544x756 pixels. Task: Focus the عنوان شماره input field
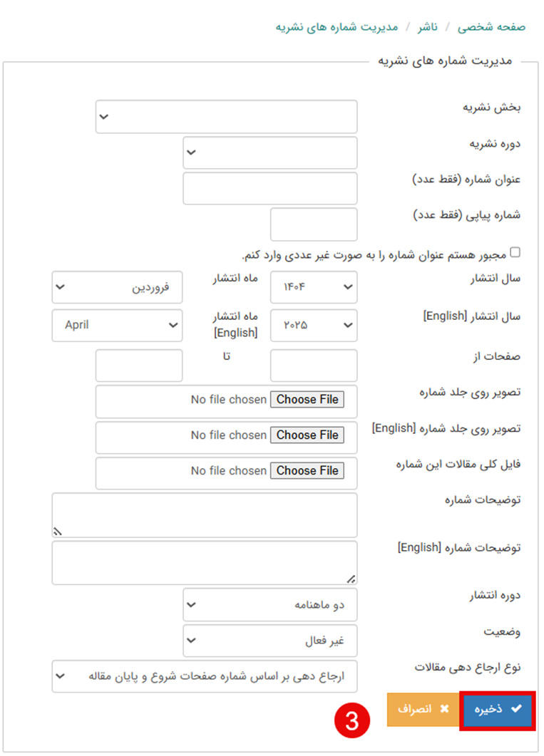click(270, 188)
